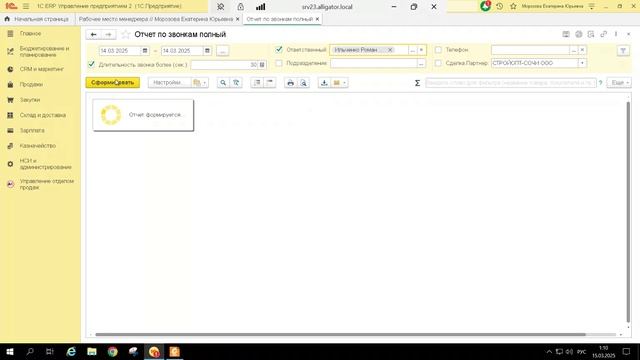The height and width of the screenshot is (360, 640).
Task: Click the sum sigma icon
Action: click(x=417, y=83)
